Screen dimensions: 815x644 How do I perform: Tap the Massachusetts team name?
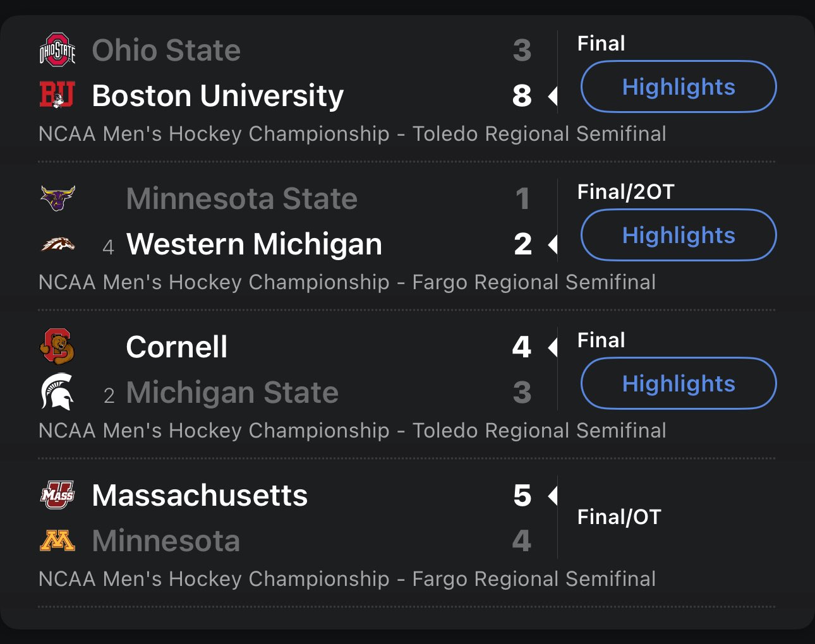click(x=200, y=496)
